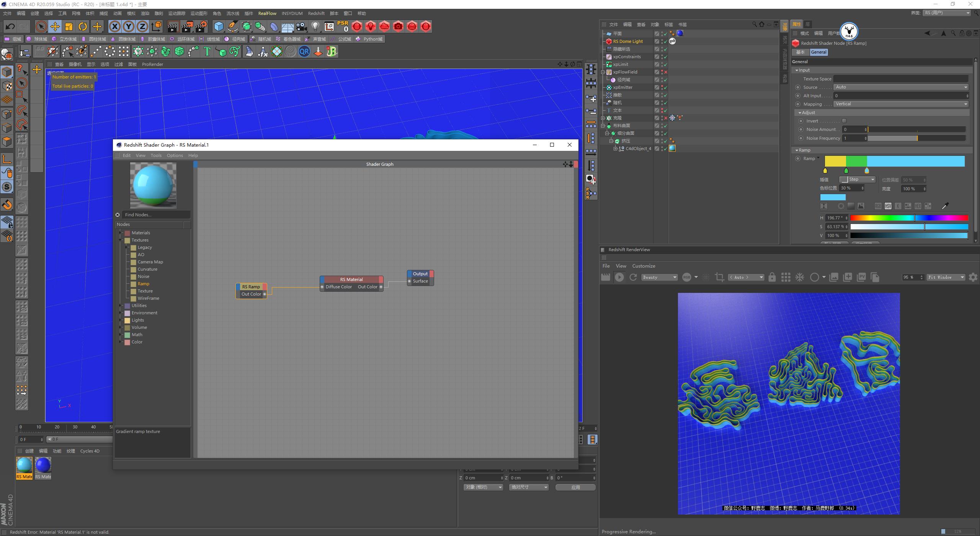Viewport: 980px width, 536px height.
Task: Expand the xpFlowField hierarchy in object manager
Action: click(x=603, y=72)
